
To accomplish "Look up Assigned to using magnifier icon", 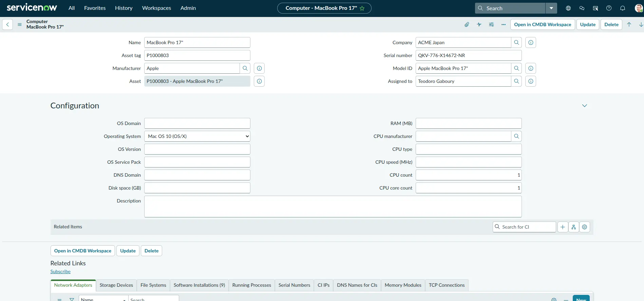I will [x=516, y=81].
